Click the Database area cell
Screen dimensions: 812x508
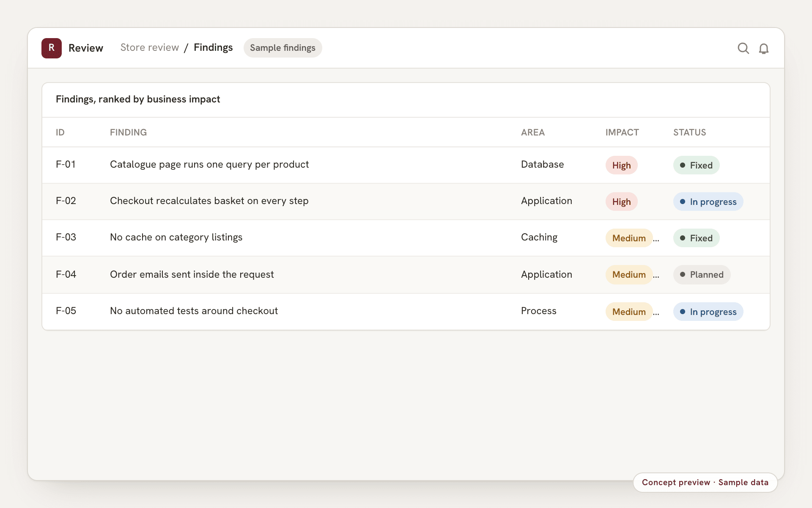542,164
